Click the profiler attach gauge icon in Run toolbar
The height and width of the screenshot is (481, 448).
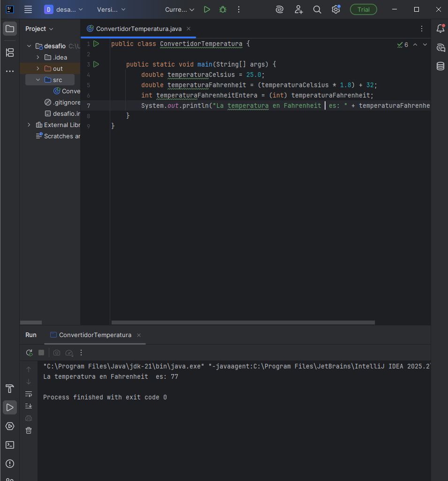coord(69,353)
